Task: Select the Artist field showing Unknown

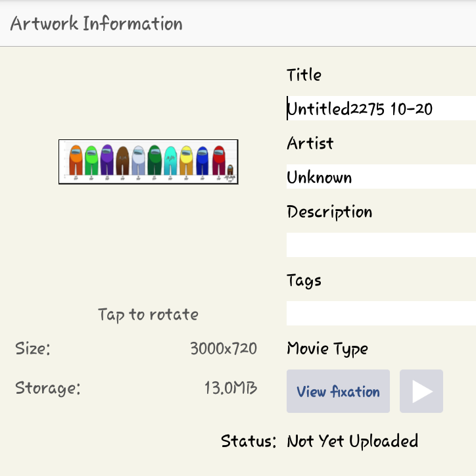Action: click(381, 177)
